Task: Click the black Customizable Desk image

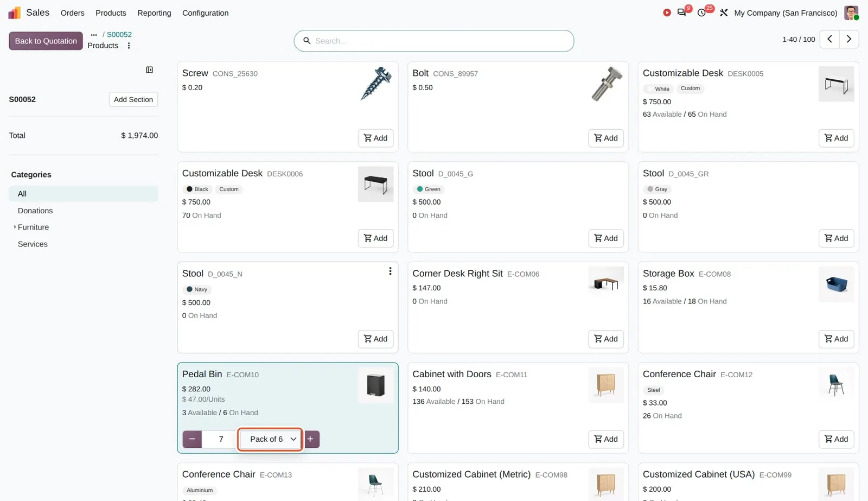Action: [x=376, y=184]
